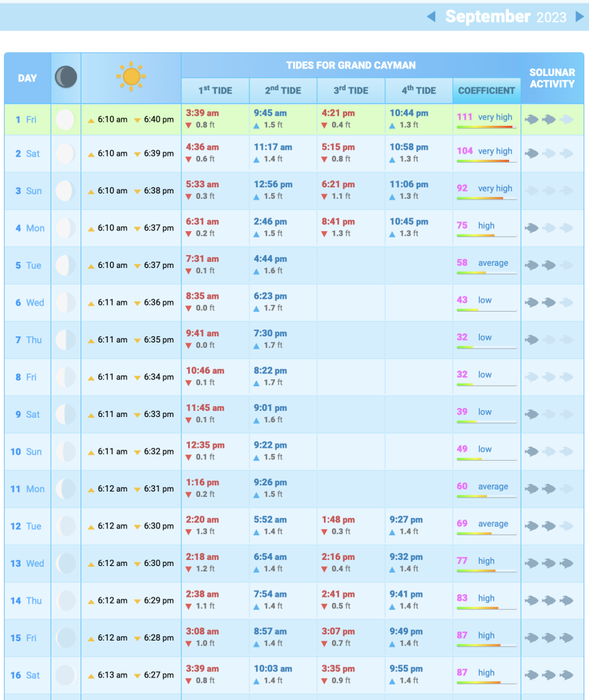Open day 4 Mon row link

(27, 228)
